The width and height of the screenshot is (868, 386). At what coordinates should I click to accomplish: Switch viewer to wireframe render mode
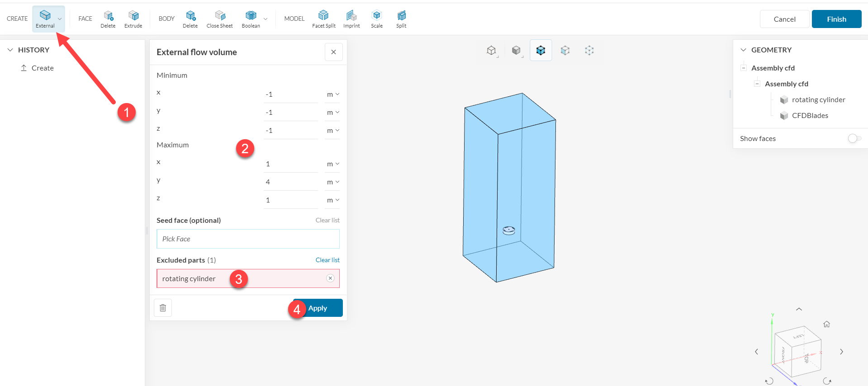tap(492, 50)
